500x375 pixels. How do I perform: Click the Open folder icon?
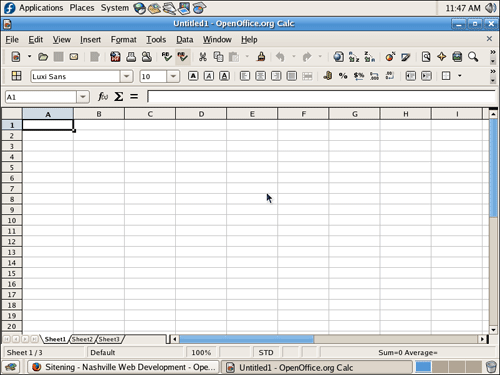pyautogui.click(x=43, y=57)
